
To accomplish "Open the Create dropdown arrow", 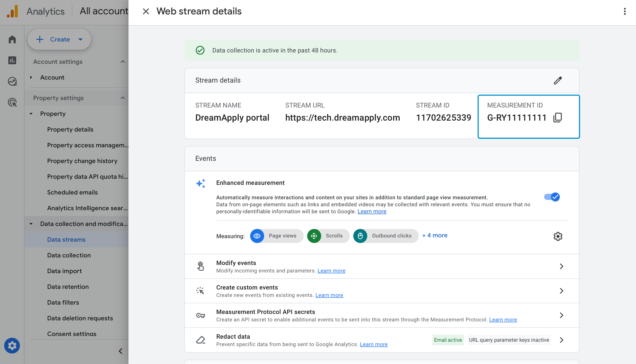I will click(x=80, y=40).
